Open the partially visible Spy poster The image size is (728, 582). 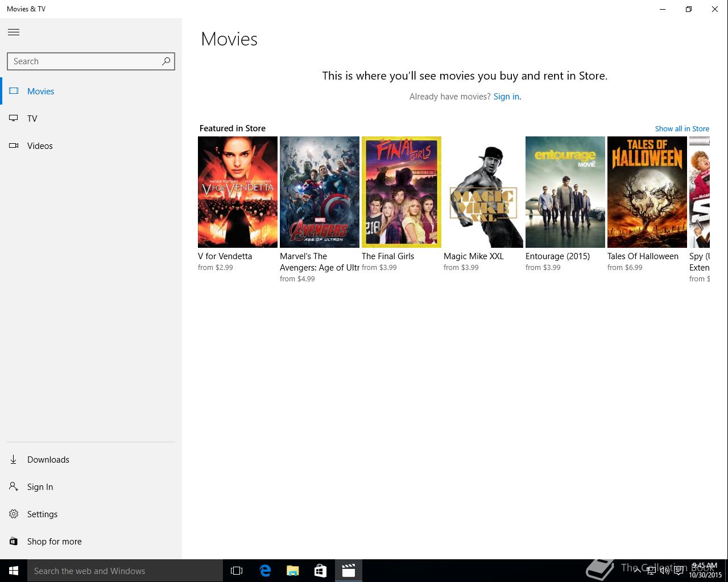700,192
